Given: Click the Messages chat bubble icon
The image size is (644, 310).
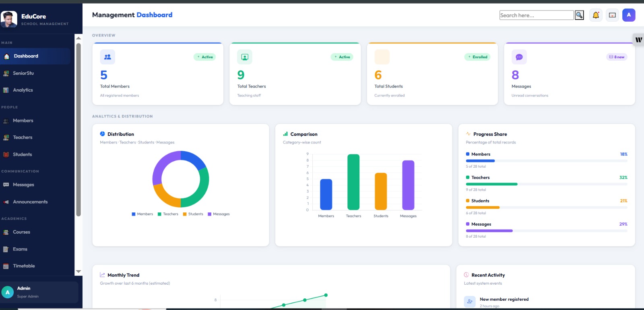Looking at the screenshot, I should click(x=519, y=57).
